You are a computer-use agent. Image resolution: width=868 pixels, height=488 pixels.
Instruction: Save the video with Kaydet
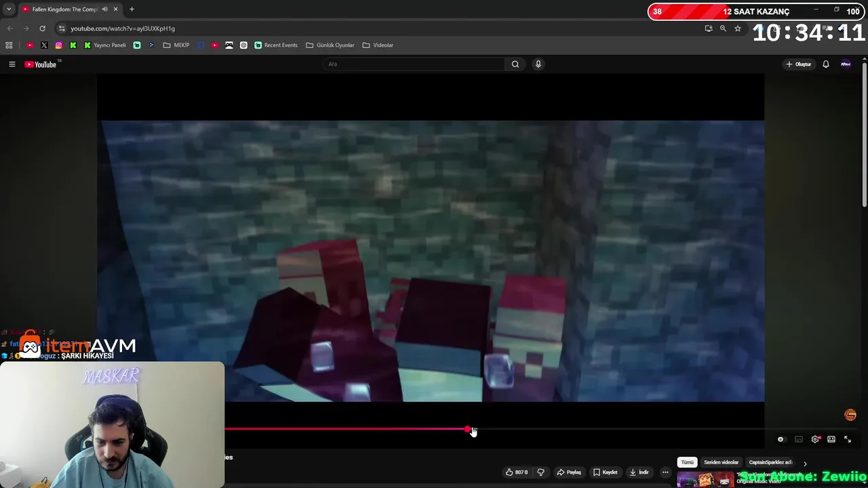[605, 472]
